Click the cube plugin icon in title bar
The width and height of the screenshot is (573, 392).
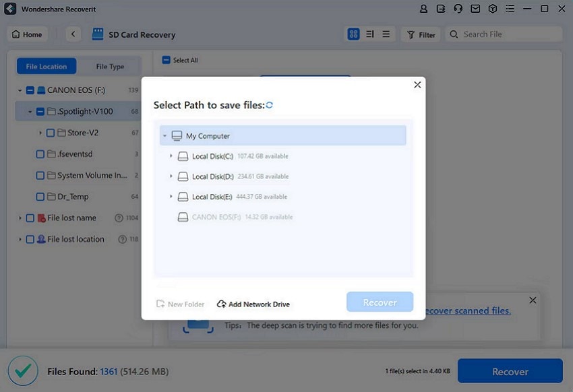point(493,9)
